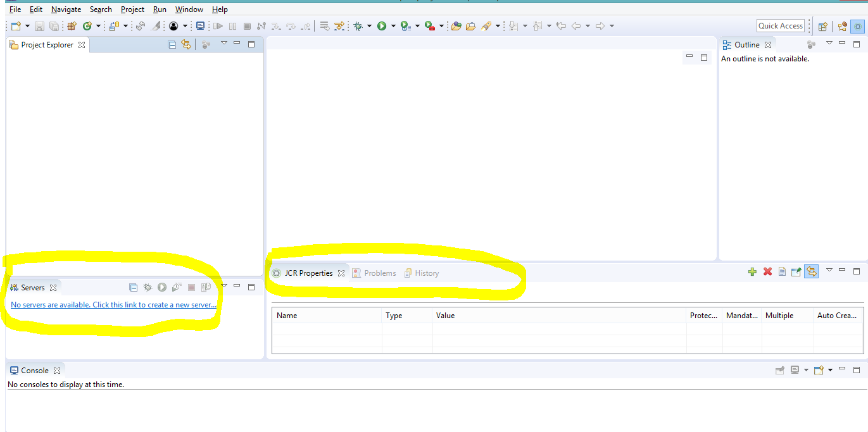Debug the server from Servers view toolbar
This screenshot has width=868, height=432.
point(148,287)
